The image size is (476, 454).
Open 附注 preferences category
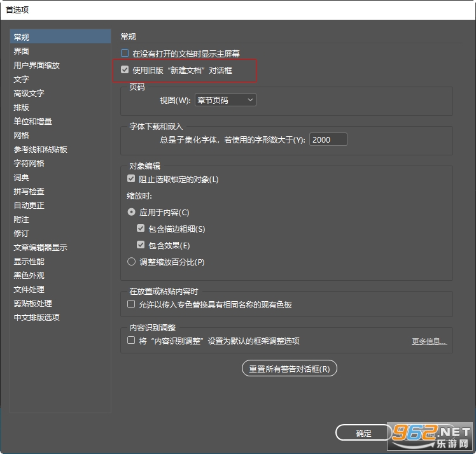[x=60, y=219]
